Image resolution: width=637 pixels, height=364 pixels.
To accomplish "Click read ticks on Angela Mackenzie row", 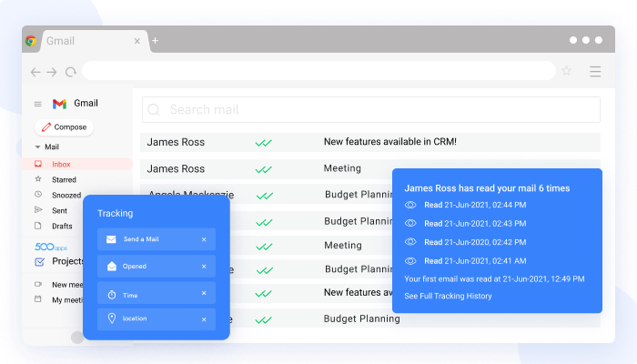I will point(265,197).
